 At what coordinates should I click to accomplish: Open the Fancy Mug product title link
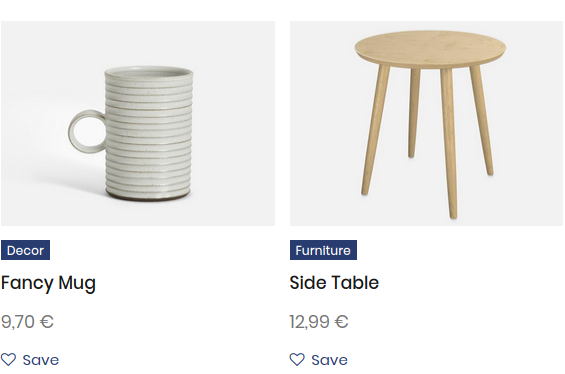tap(48, 283)
